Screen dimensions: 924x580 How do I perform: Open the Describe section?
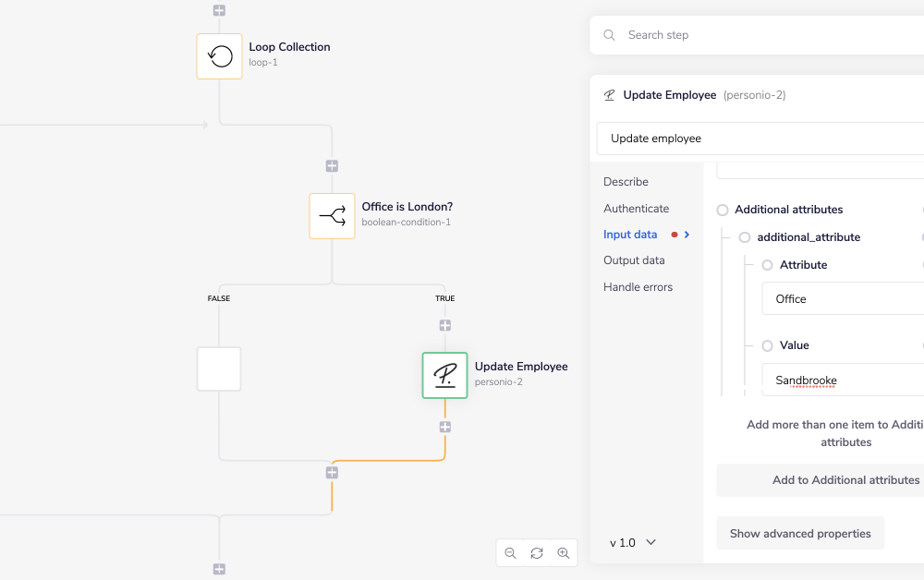coord(626,182)
